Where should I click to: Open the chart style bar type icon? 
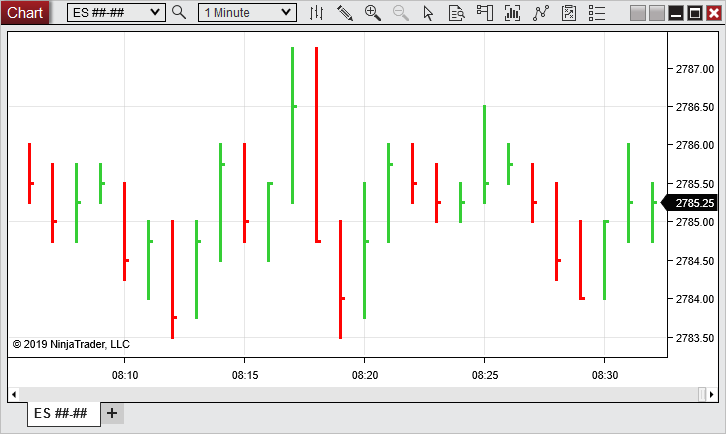pyautogui.click(x=317, y=13)
